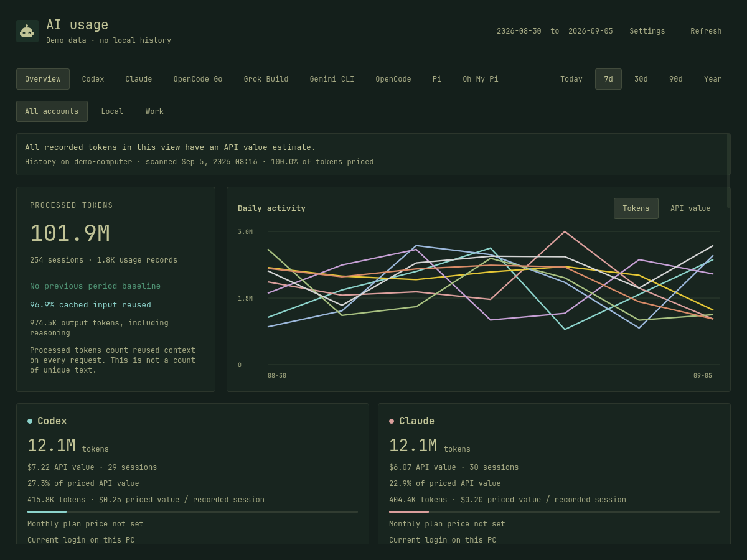Select the 7d time range
747x560 pixels.
(608, 79)
